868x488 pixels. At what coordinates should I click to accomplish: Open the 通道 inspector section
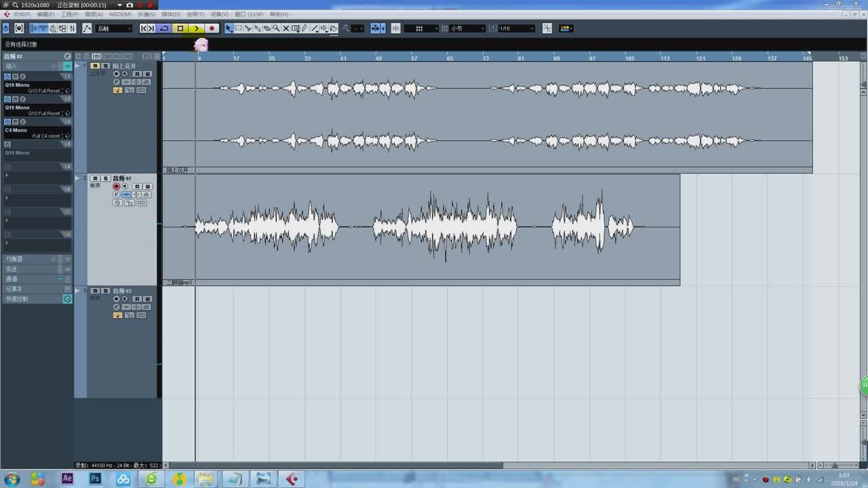[x=37, y=279]
